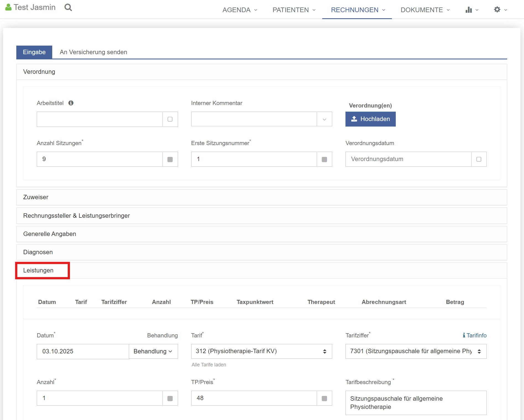
Task: Click the Arbeitstitel info icon
Action: point(71,103)
